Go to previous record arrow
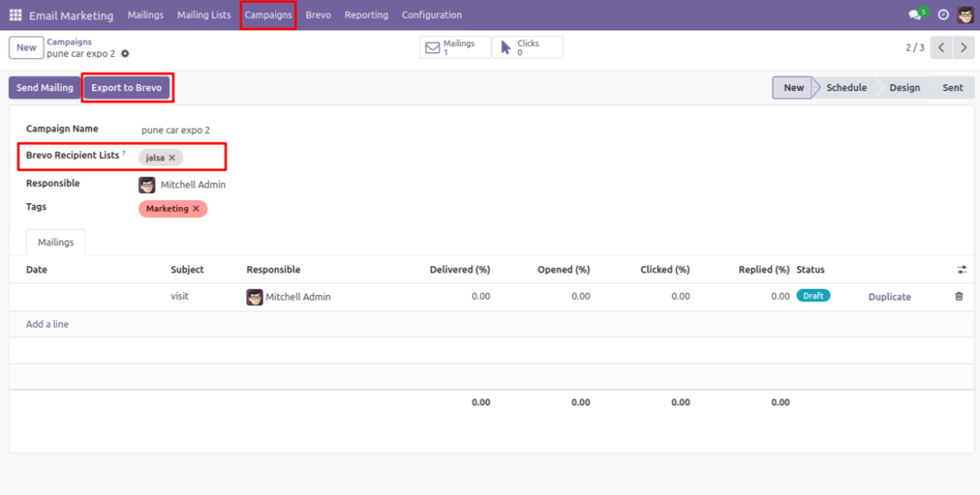The width and height of the screenshot is (980, 495). pos(941,47)
